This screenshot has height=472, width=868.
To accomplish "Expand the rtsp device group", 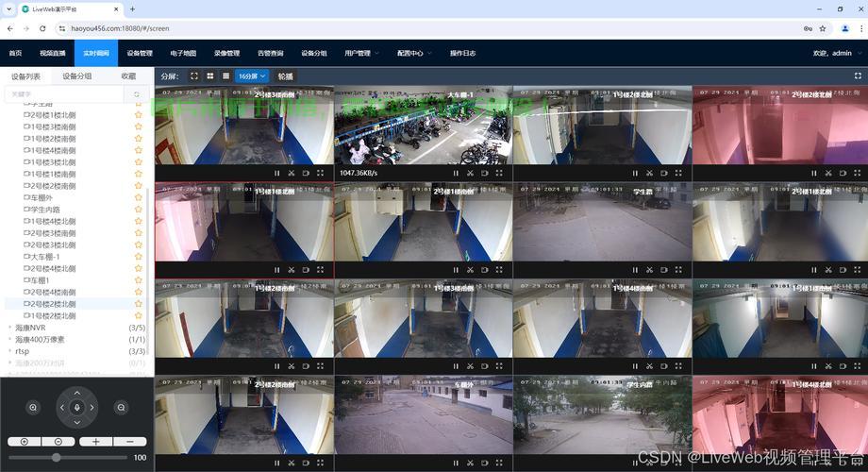I will coord(10,350).
